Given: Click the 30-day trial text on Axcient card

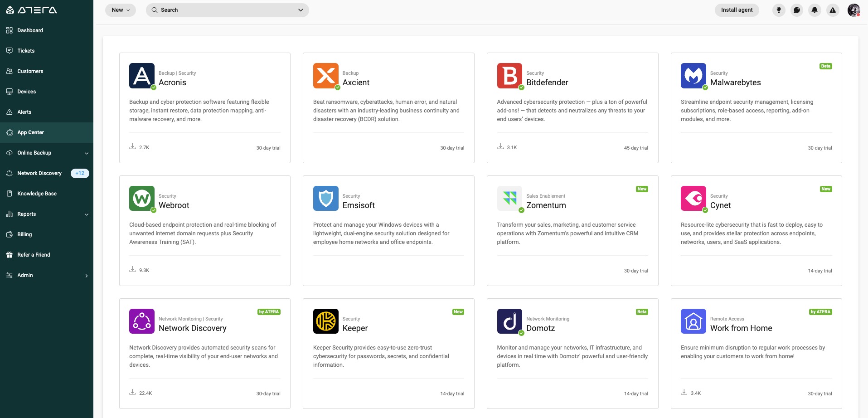Looking at the screenshot, I should pyautogui.click(x=452, y=148).
